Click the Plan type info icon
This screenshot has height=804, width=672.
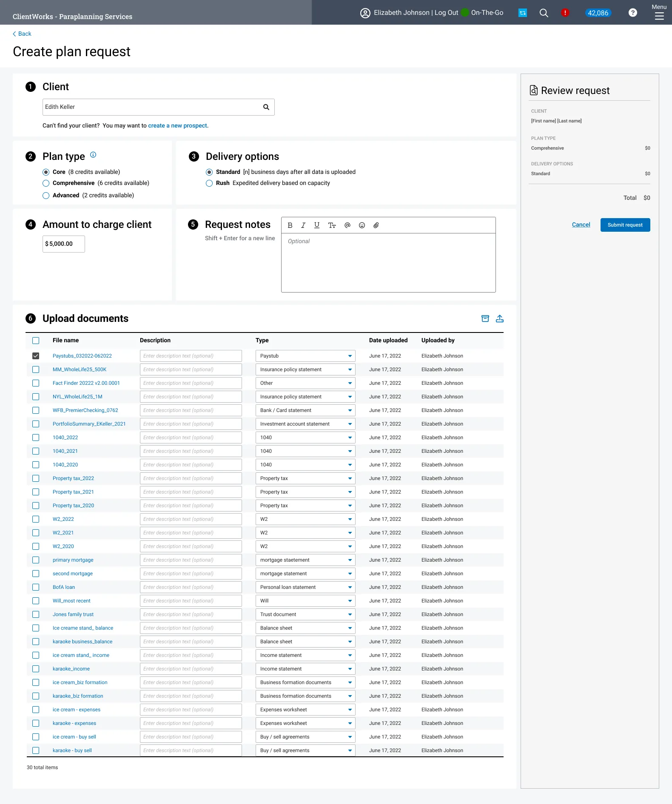pos(93,155)
